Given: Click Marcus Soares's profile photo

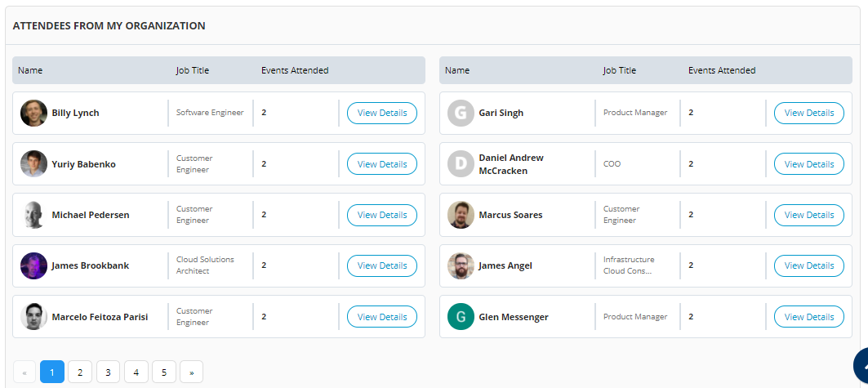Looking at the screenshot, I should click(x=461, y=215).
